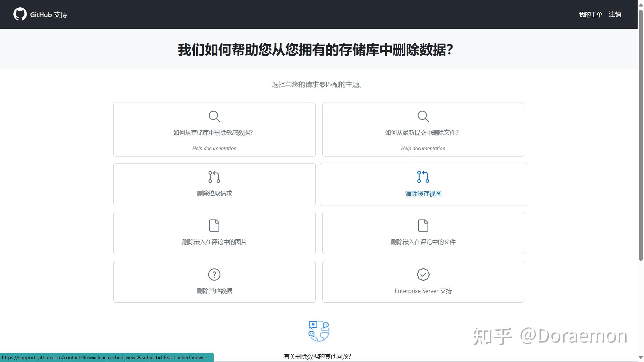Open 我的工单 in header
644x362 pixels.
590,14
